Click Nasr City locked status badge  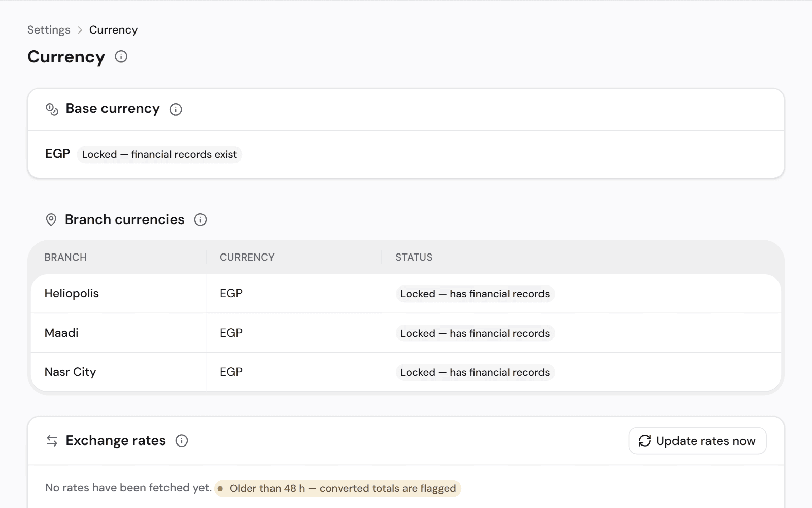coord(475,372)
